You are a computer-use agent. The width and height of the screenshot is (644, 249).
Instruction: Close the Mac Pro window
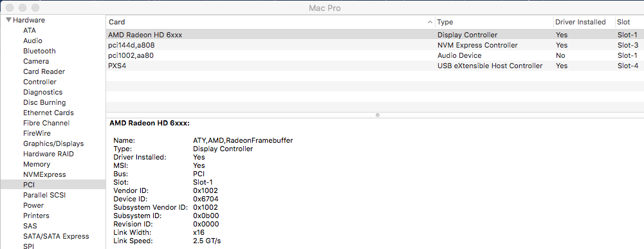[10, 8]
